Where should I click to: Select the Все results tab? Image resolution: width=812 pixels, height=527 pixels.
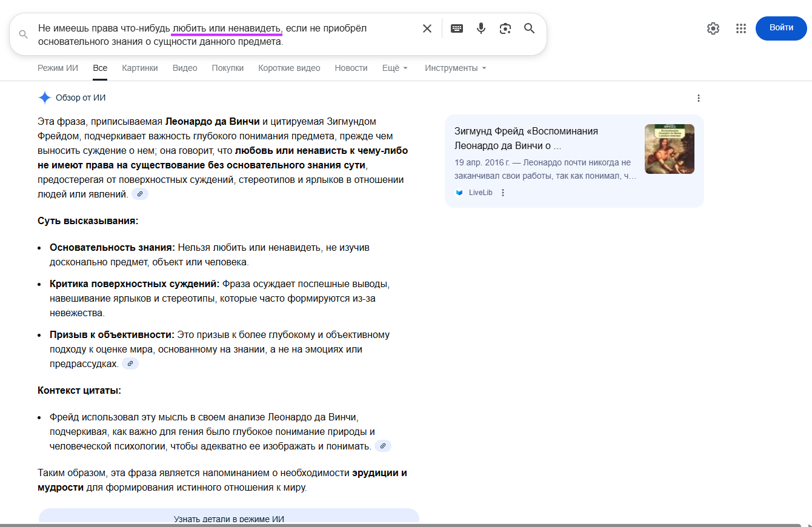point(100,68)
